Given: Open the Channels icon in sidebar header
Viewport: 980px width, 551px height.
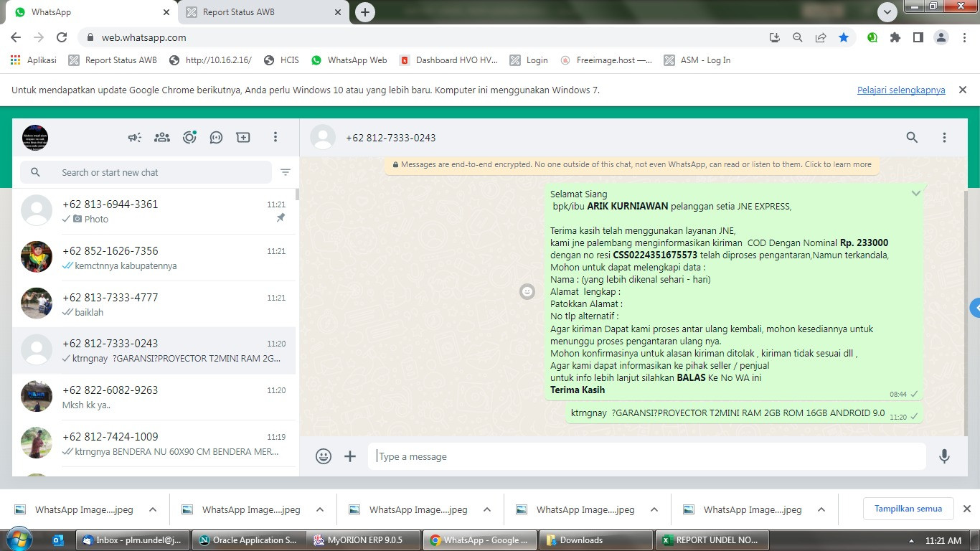Looking at the screenshot, I should (216, 137).
